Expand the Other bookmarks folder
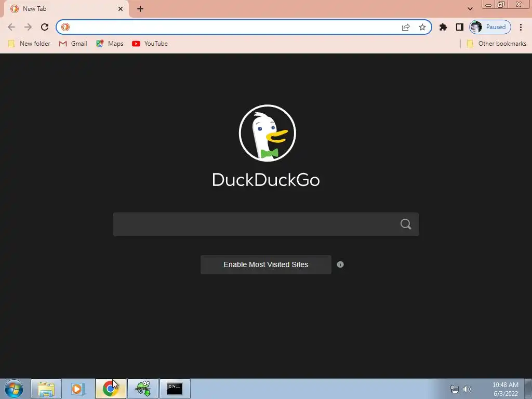The image size is (532, 399). pos(497,44)
